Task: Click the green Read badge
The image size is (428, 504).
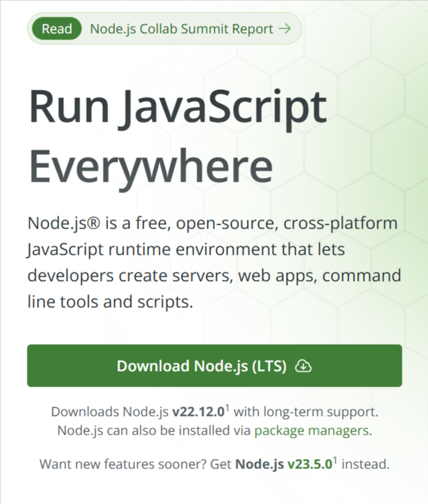Action: (x=57, y=29)
